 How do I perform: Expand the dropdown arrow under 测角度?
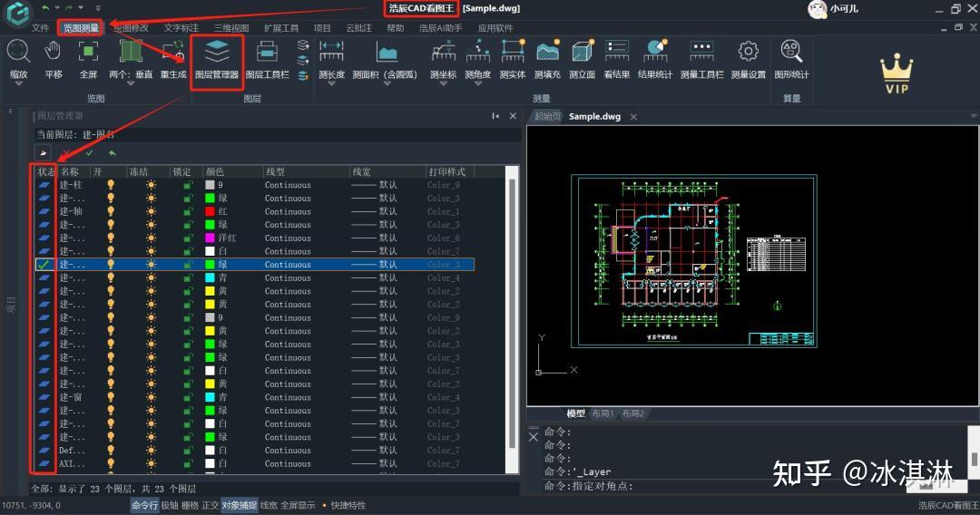[x=477, y=83]
